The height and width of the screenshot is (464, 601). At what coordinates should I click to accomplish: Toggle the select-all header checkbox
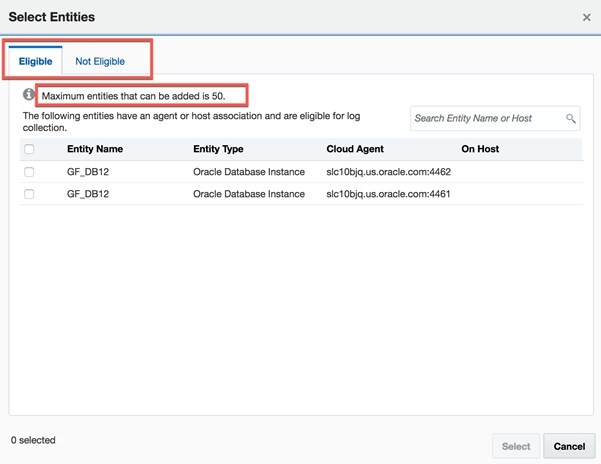pos(29,149)
